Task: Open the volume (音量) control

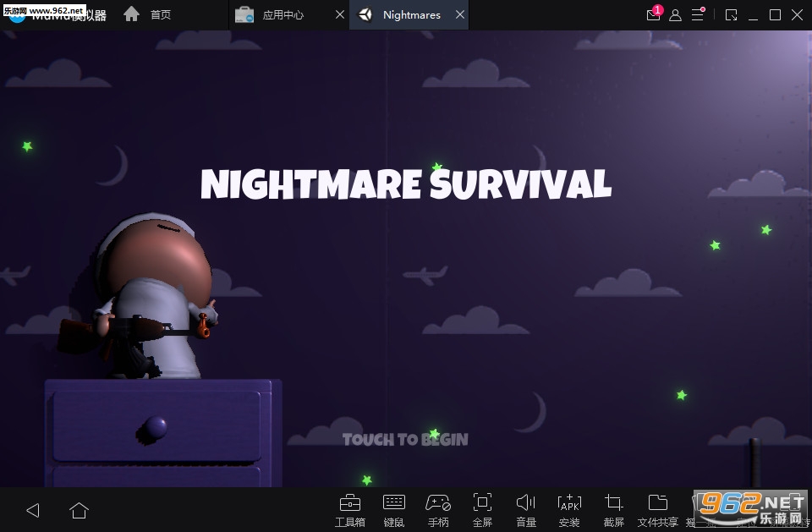Action: 526,509
